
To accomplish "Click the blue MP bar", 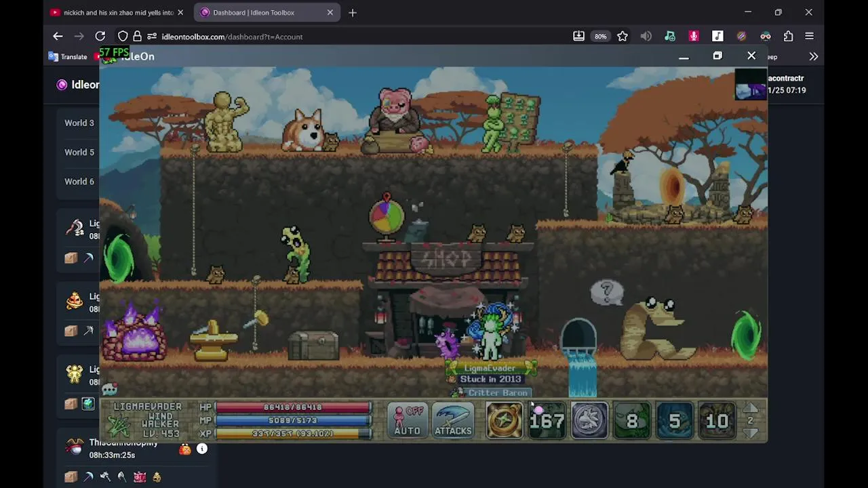I will 293,420.
